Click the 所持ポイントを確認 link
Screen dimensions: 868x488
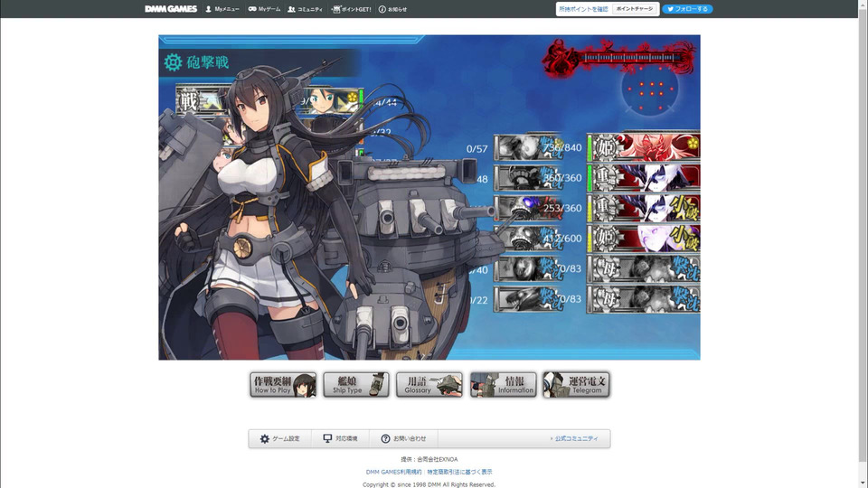583,9
